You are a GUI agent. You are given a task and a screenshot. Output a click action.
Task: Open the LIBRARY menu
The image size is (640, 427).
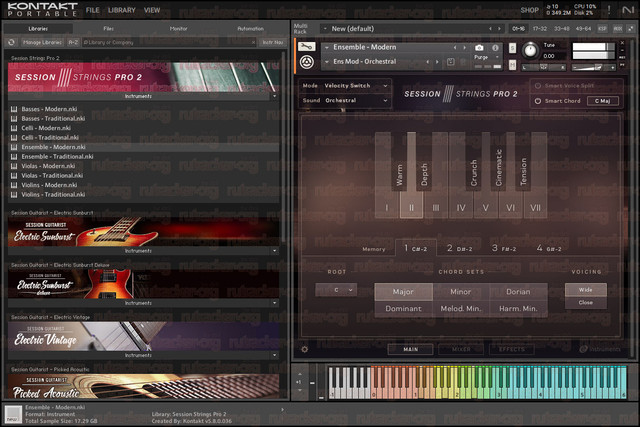click(122, 10)
